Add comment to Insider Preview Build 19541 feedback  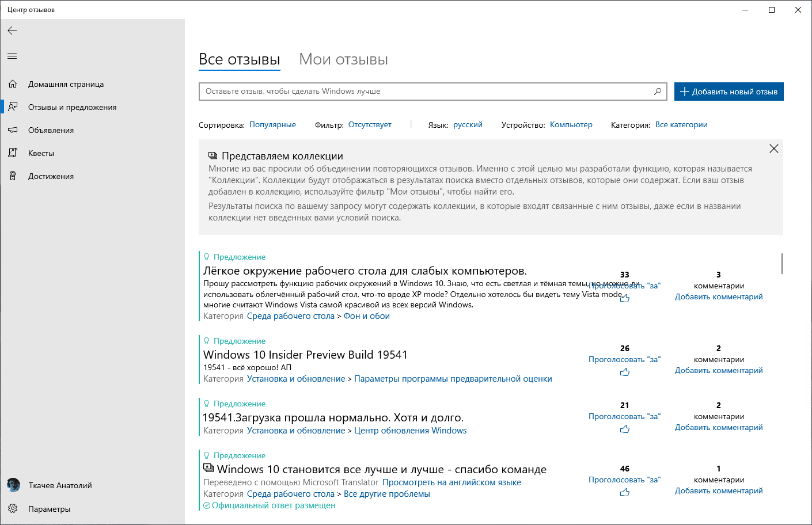719,370
